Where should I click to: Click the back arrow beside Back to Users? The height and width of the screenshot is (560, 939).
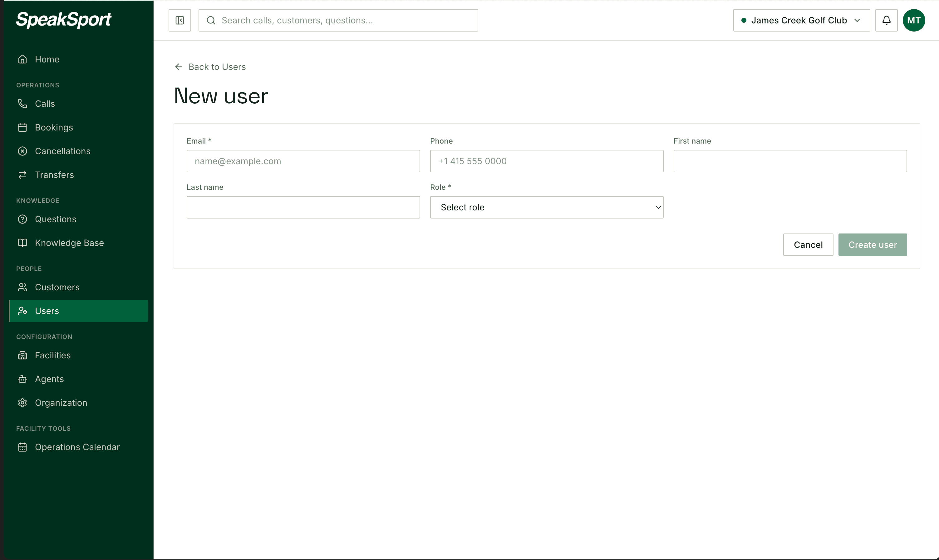pos(179,67)
